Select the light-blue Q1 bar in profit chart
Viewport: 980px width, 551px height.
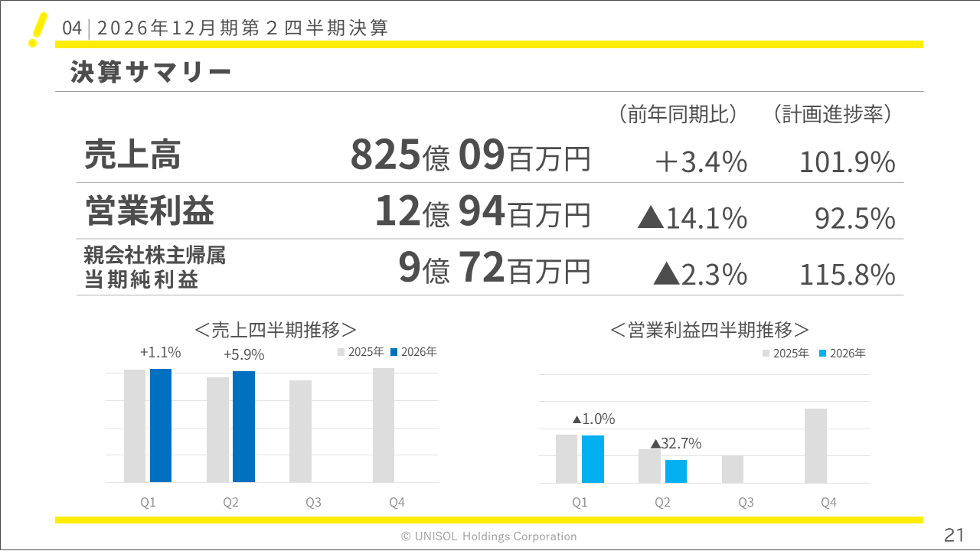pyautogui.click(x=593, y=459)
